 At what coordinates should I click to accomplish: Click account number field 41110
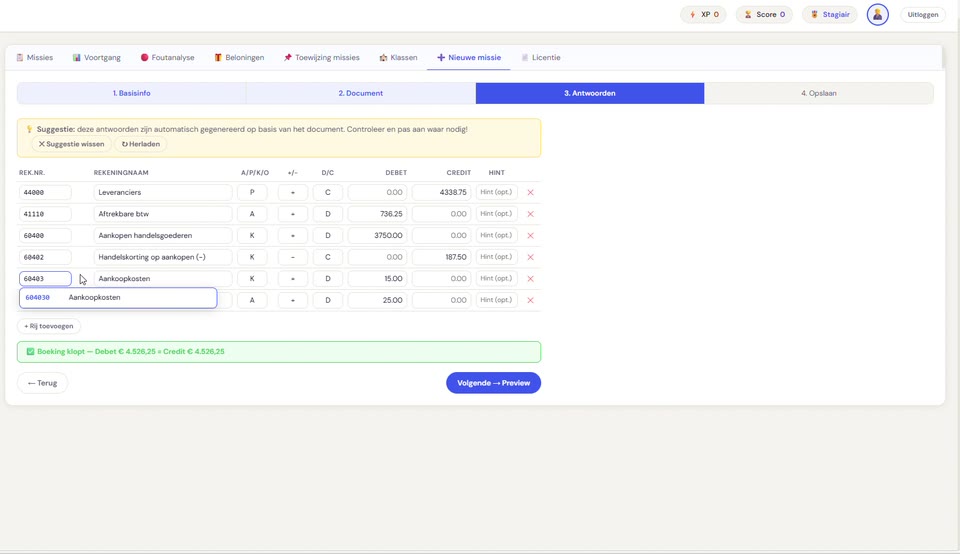[x=45, y=214]
